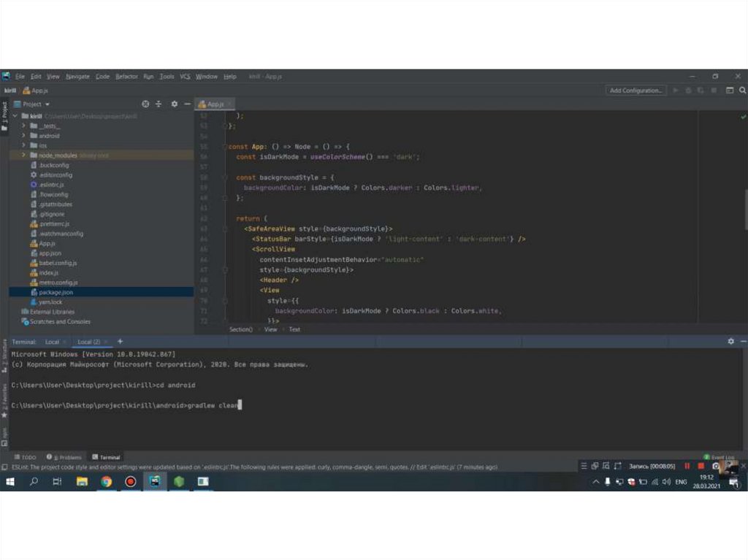Switch to Local (2) terminal tab
This screenshot has width=748, height=560.
(x=88, y=342)
